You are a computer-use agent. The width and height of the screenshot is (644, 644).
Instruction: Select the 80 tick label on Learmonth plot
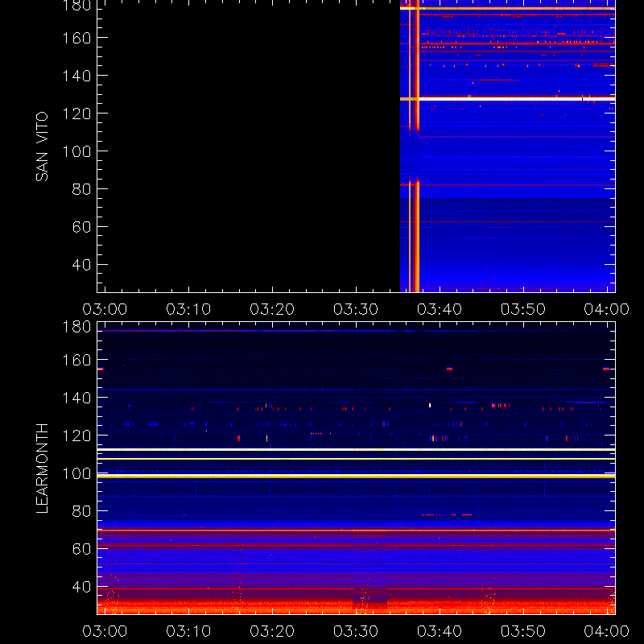81,511
